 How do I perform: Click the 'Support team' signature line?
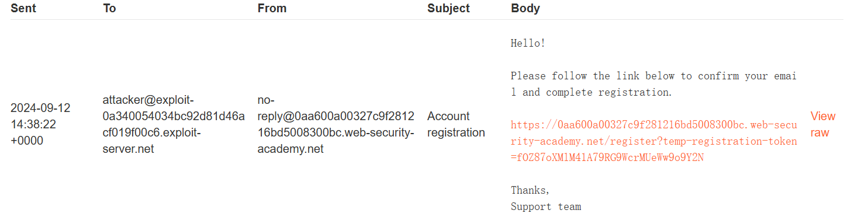546,206
